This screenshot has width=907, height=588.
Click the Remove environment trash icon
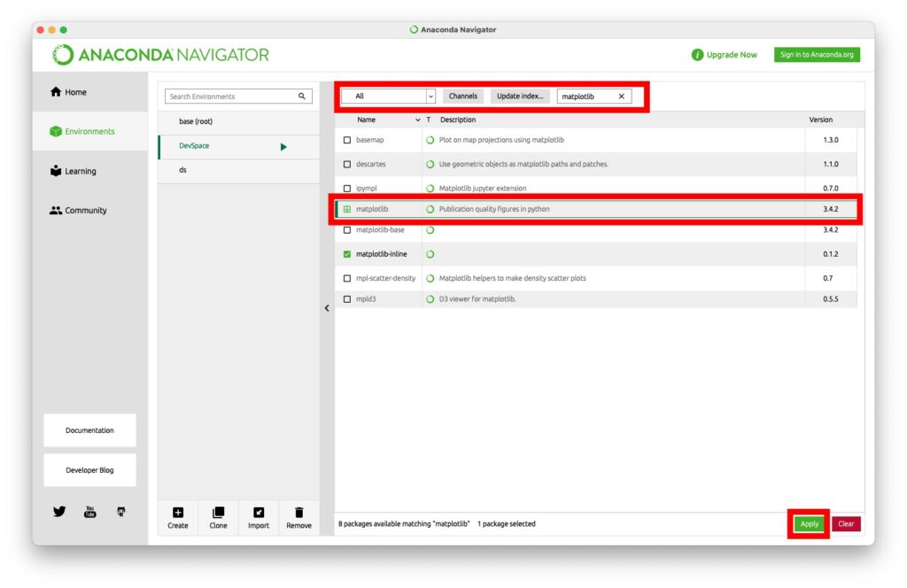298,512
